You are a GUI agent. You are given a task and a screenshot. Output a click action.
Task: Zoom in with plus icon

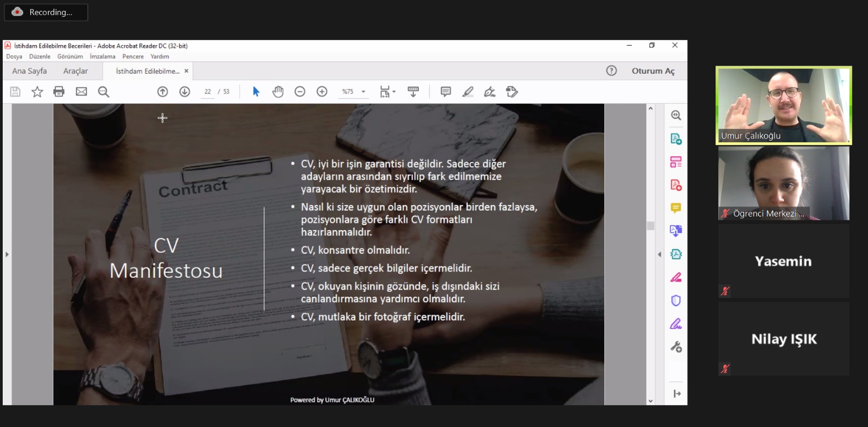click(322, 92)
